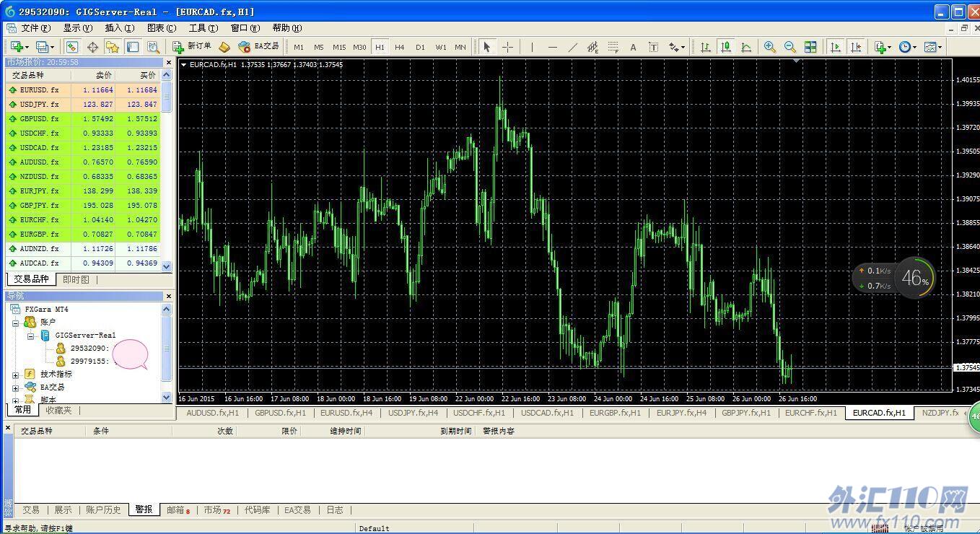Toggle the Terminal window icon
The width and height of the screenshot is (980, 534).
point(133,47)
